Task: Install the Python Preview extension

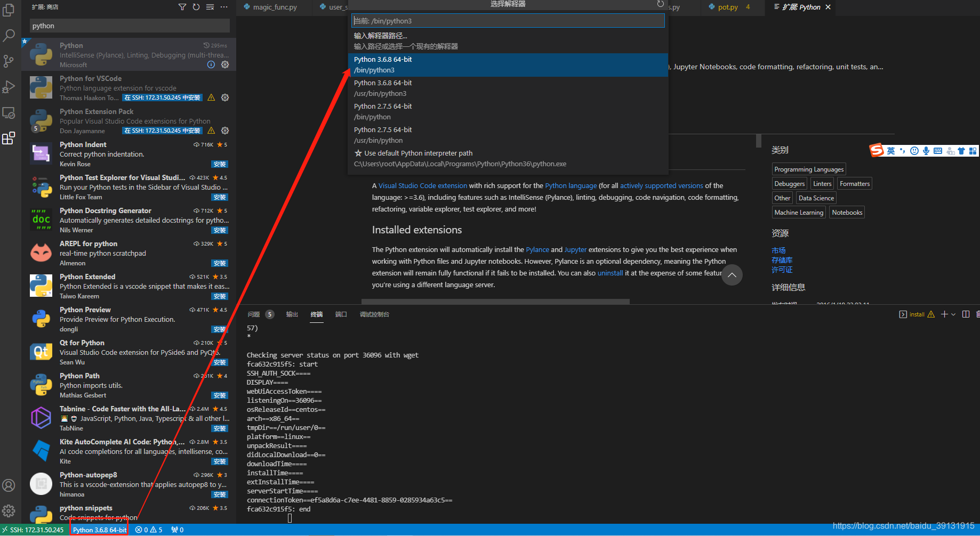Action: (x=220, y=329)
